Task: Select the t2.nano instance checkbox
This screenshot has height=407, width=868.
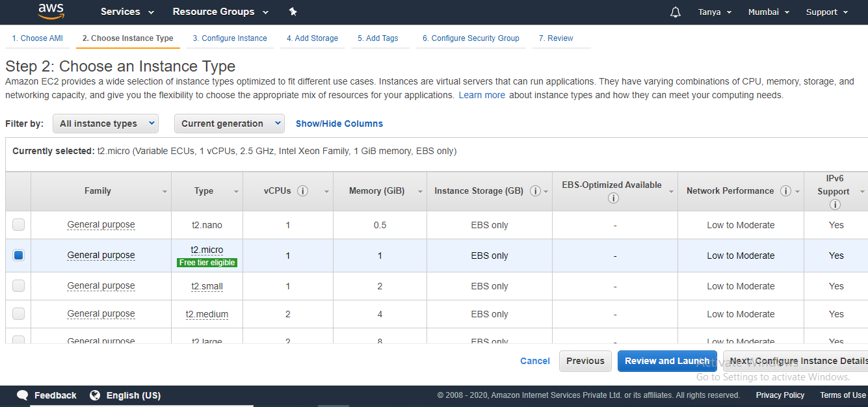Action: pos(19,225)
